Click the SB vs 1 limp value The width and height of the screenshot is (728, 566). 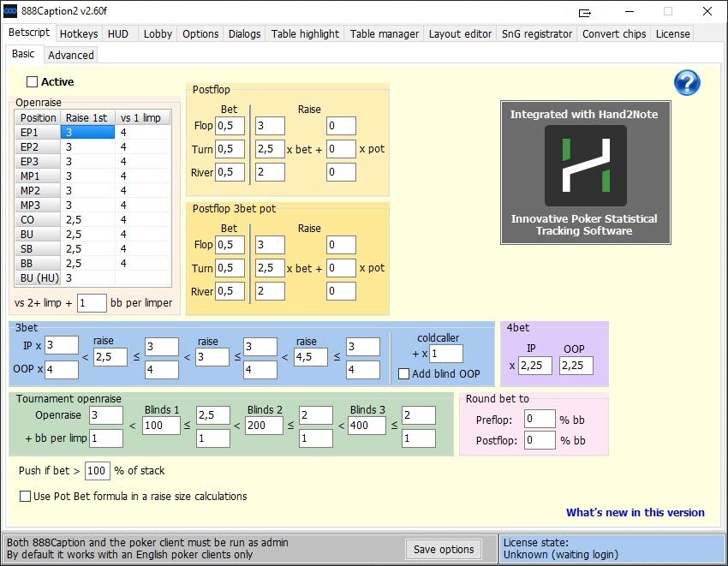coord(143,249)
